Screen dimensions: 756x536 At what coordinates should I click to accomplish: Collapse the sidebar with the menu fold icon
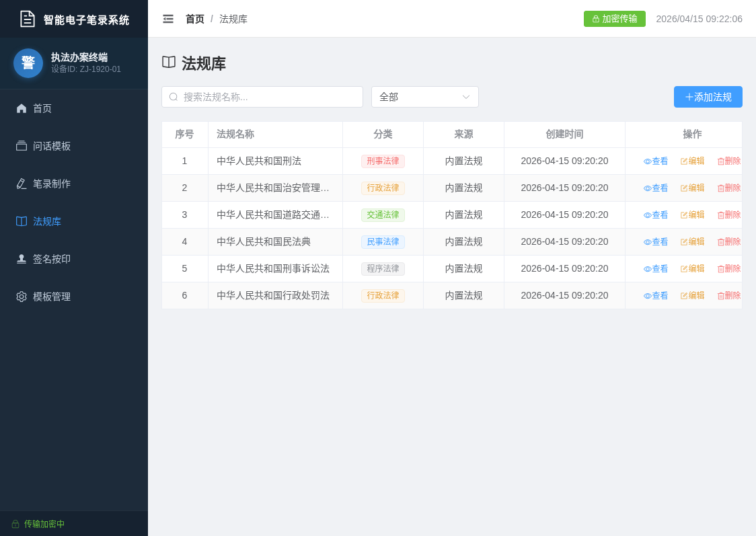[x=167, y=19]
